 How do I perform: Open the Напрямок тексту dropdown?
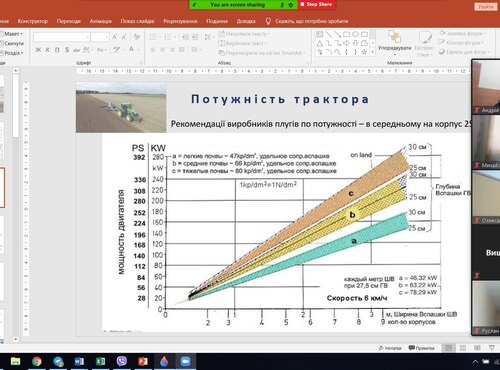(244, 34)
